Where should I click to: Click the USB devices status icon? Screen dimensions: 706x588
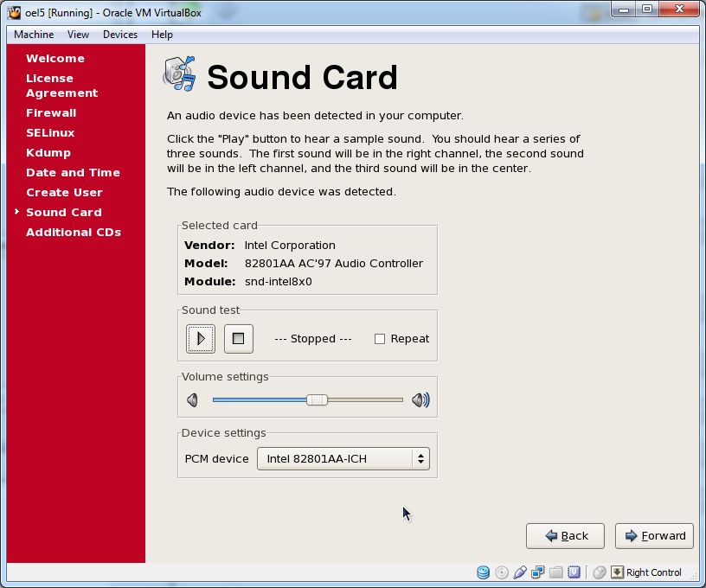520,572
